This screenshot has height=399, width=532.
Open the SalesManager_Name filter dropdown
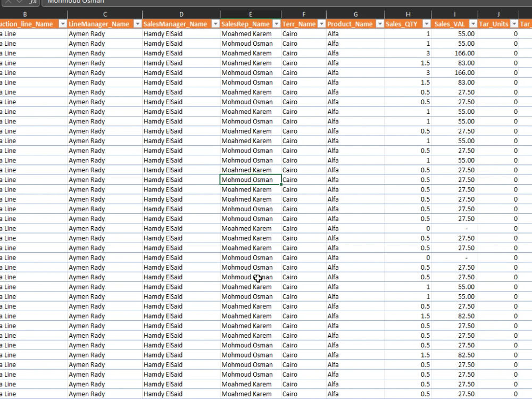[x=215, y=24]
